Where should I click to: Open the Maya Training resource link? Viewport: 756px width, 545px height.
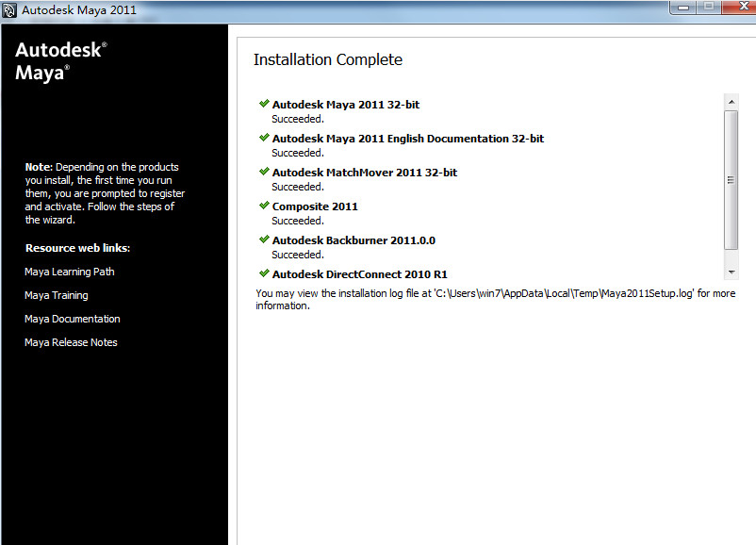coord(57,295)
